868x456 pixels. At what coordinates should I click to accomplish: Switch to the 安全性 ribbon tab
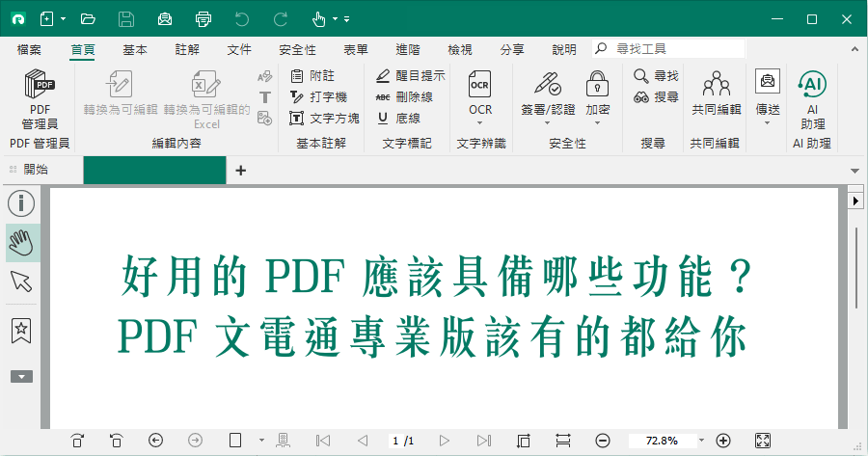297,50
